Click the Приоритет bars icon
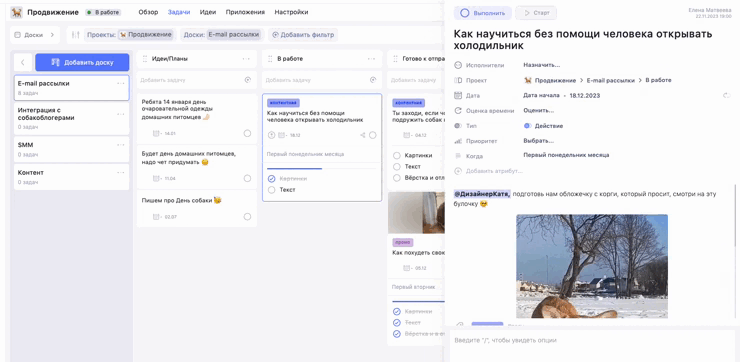 click(x=457, y=141)
